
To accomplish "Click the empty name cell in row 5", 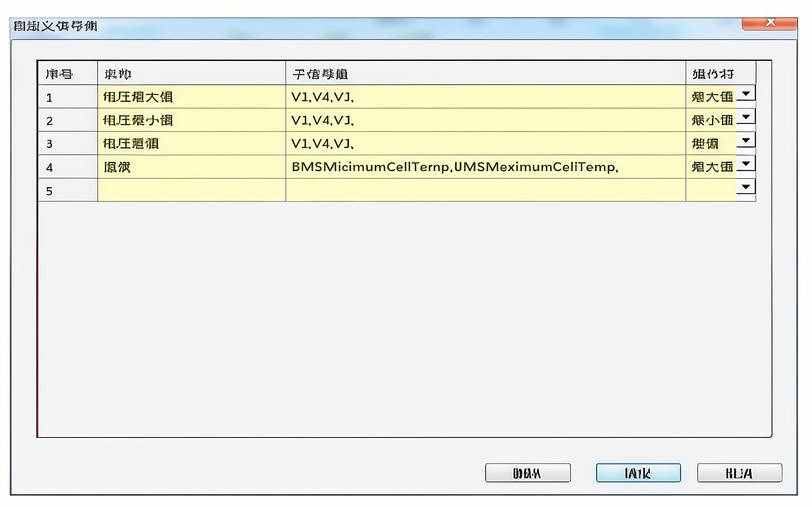I will [191, 190].
